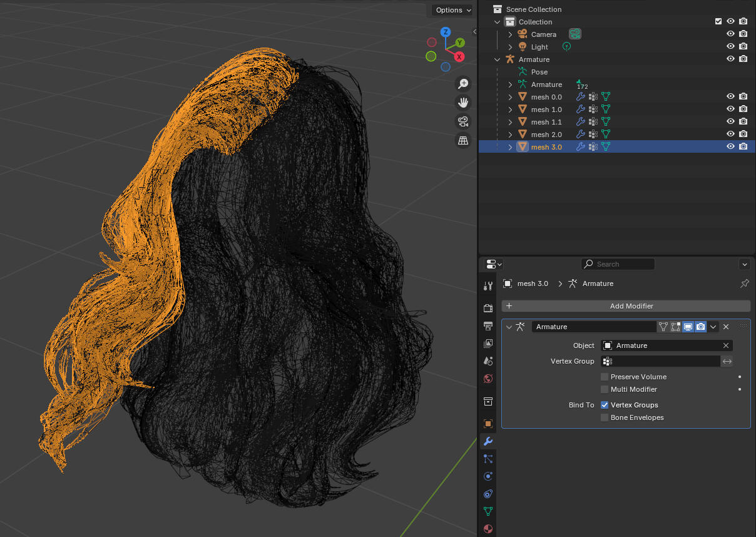The width and height of the screenshot is (756, 537).
Task: Open the Options dropdown in the viewport header
Action: point(451,10)
